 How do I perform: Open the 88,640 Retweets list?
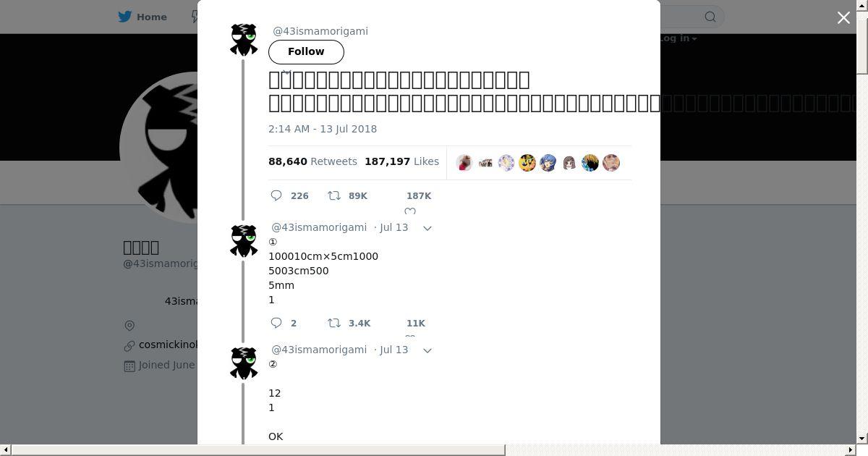[312, 161]
